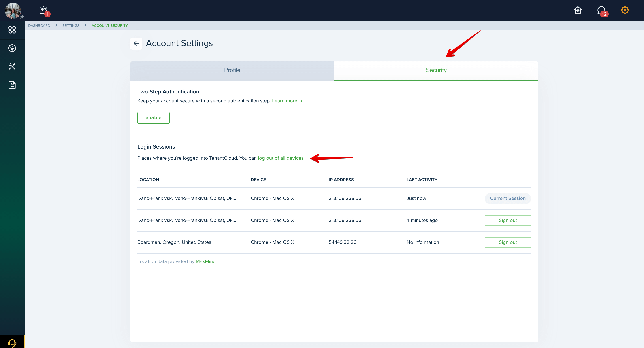This screenshot has height=348, width=644.
Task: Navigate to Dashboard breadcrumb
Action: tap(39, 25)
